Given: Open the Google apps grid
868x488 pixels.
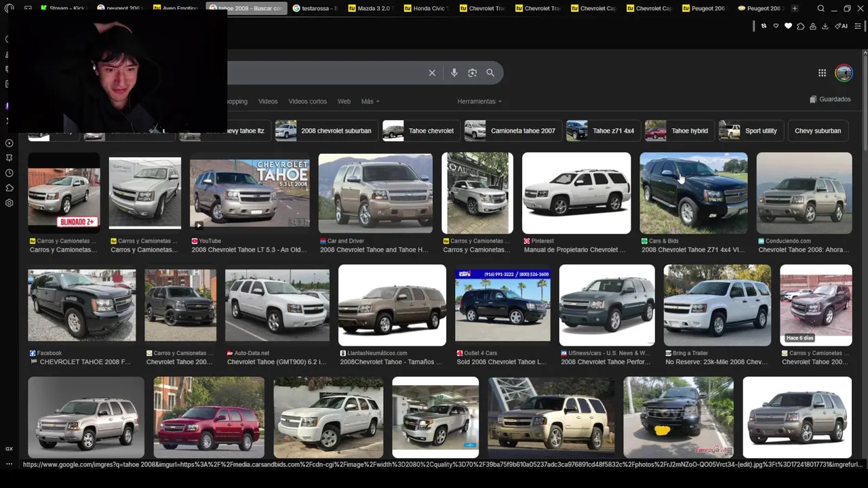Looking at the screenshot, I should 822,73.
